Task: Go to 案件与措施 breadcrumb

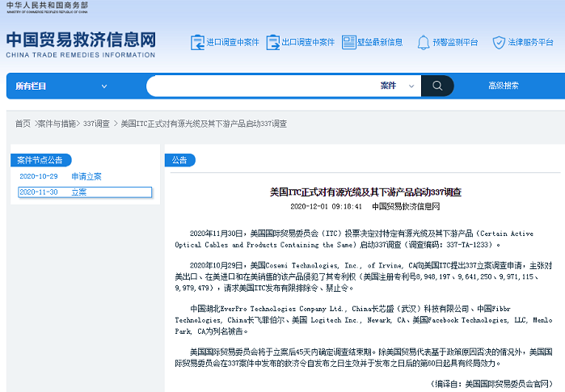Action: (57, 124)
